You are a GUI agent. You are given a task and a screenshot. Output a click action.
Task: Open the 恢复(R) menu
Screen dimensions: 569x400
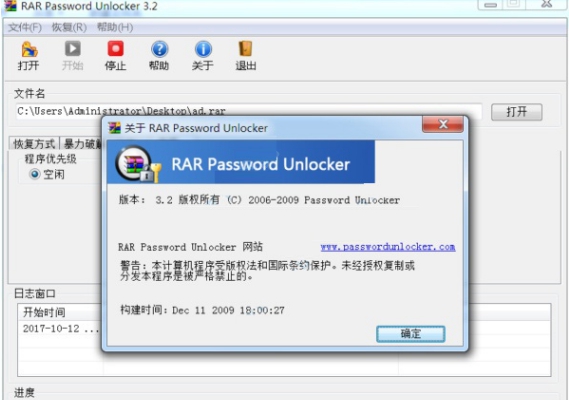(69, 27)
